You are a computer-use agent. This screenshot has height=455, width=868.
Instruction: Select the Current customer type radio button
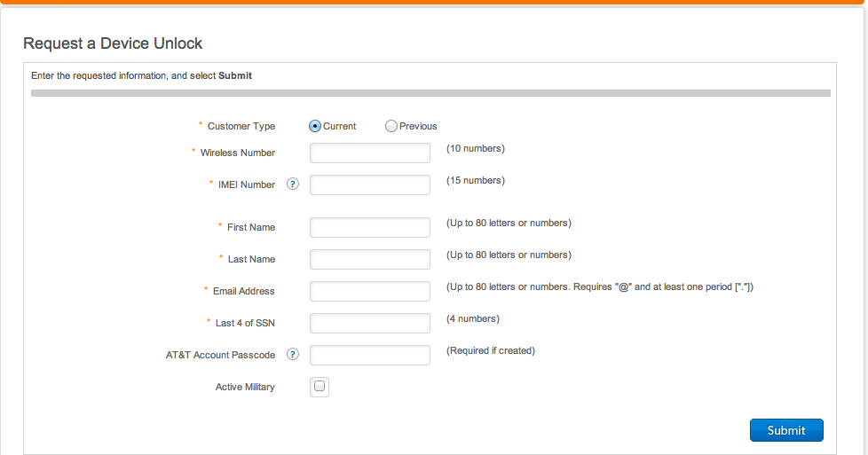(315, 126)
